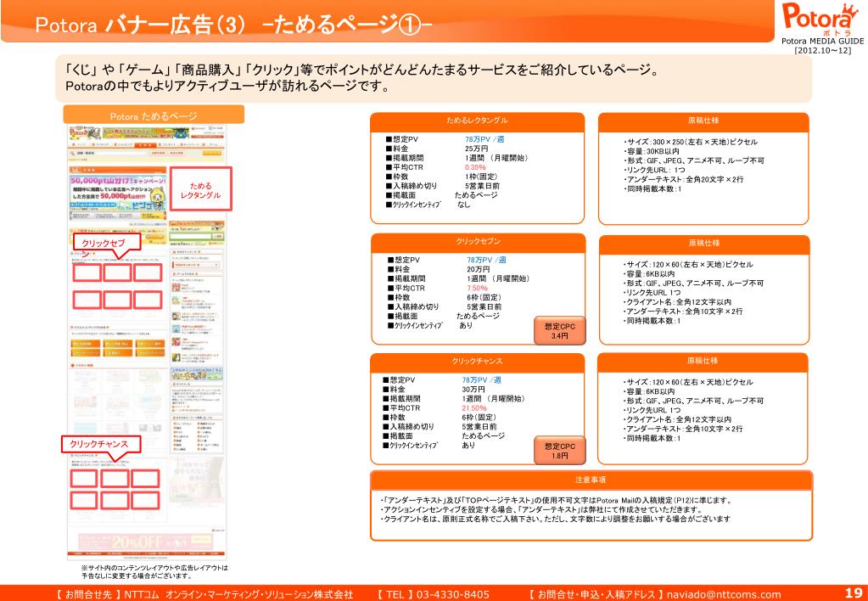Image resolution: width=868 pixels, height=601 pixels.
Task: Click the "7.50%" average CTR value
Action: pyautogui.click(x=477, y=288)
